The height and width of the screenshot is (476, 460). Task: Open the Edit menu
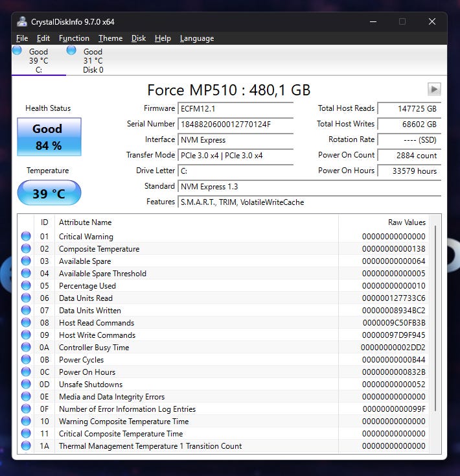(x=43, y=38)
